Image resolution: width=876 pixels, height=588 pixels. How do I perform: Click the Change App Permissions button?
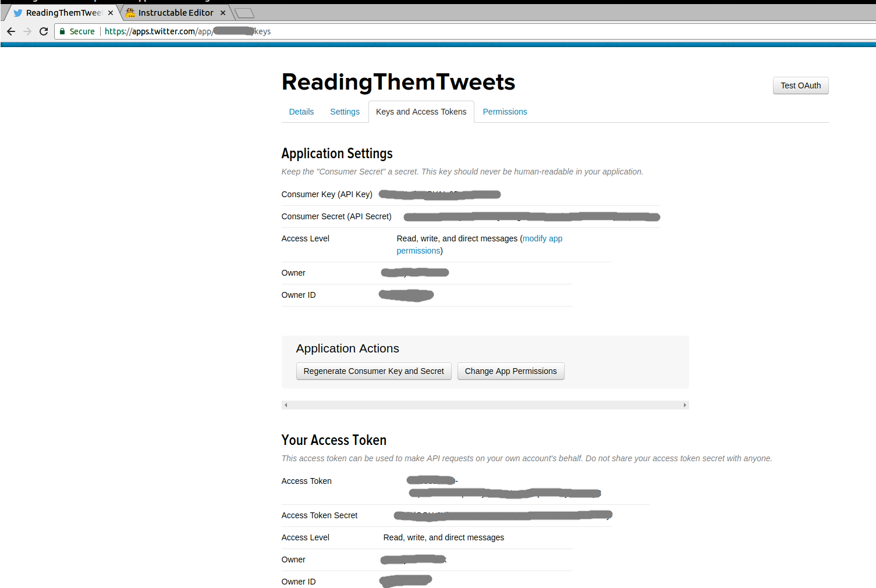click(511, 371)
